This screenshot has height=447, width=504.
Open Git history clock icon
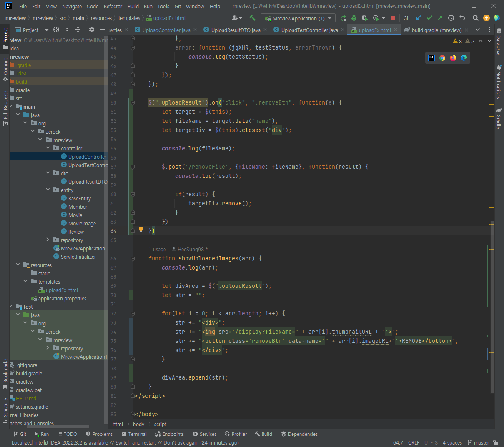451,18
